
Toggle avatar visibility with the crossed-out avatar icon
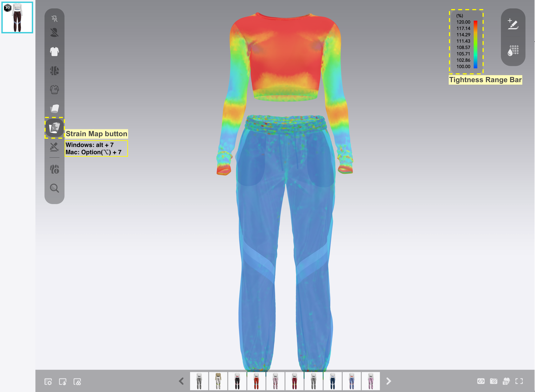pos(54,33)
